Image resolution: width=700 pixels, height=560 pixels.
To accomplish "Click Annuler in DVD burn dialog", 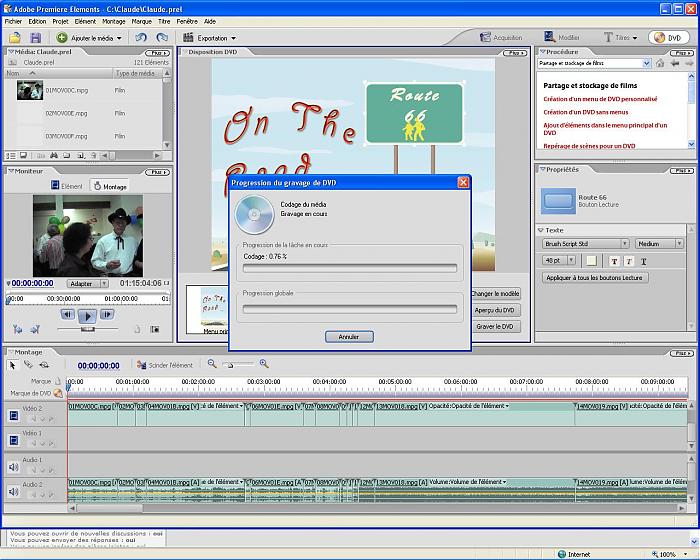I will [x=349, y=337].
